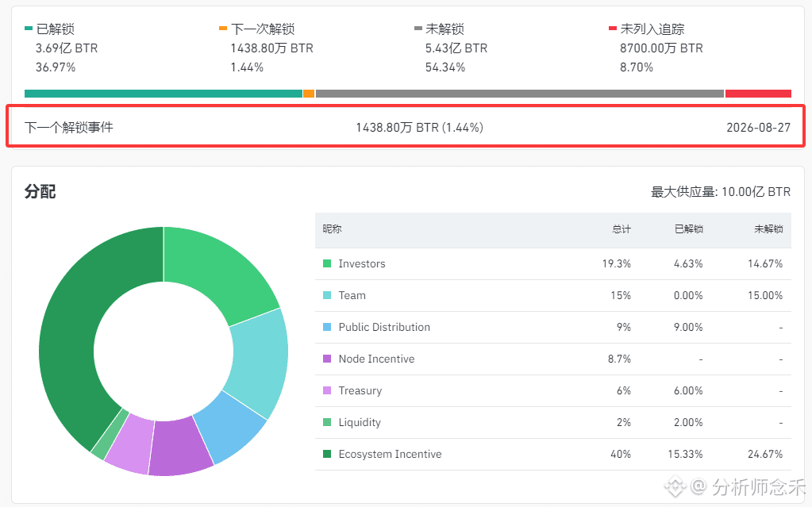The width and height of the screenshot is (812, 507).
Task: Click the Public Distribution row name
Action: (384, 328)
